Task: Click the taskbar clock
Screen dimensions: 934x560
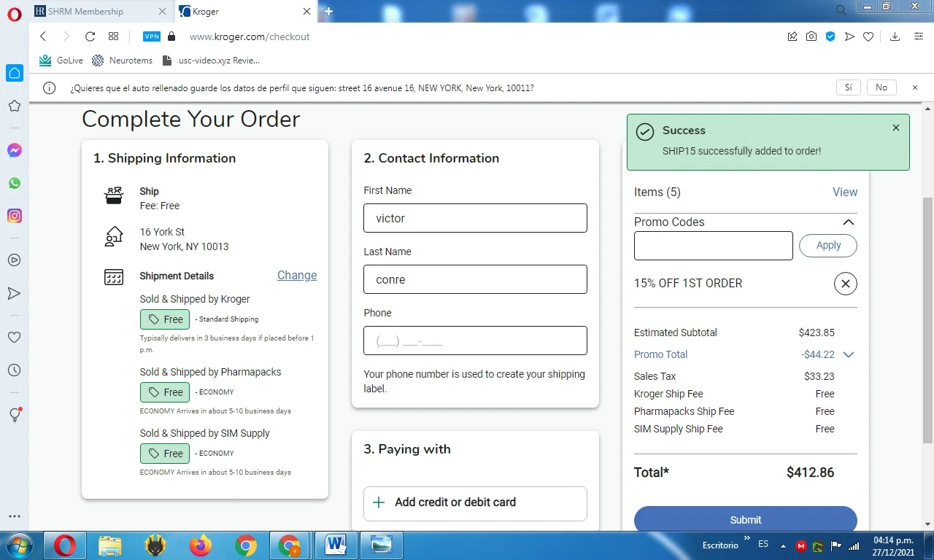Action: (893, 545)
